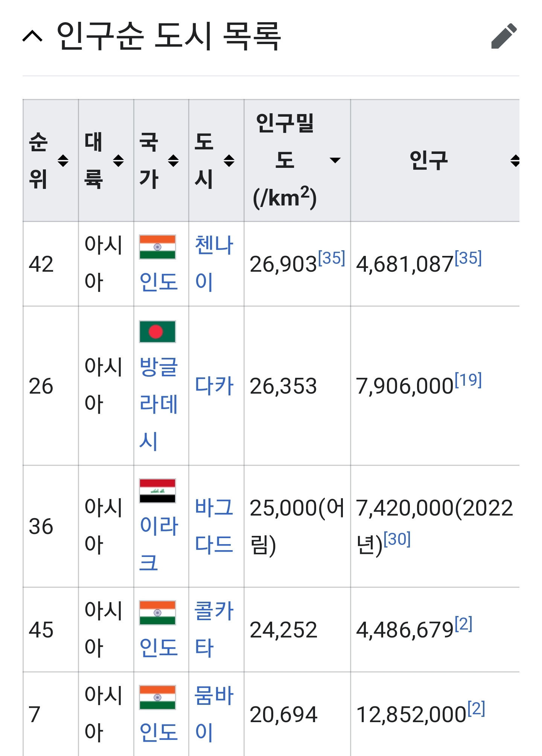The height and width of the screenshot is (756, 542).
Task: Open the Iraq flag image
Action: 157,491
